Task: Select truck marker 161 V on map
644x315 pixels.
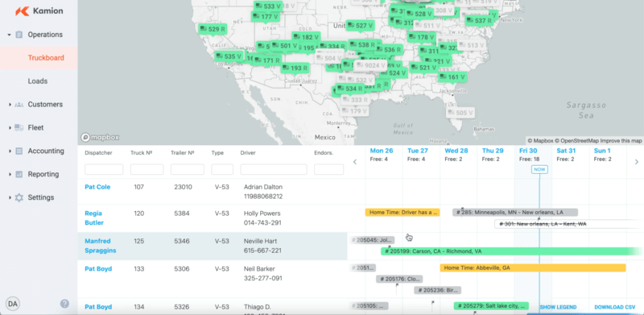Action: pyautogui.click(x=452, y=77)
